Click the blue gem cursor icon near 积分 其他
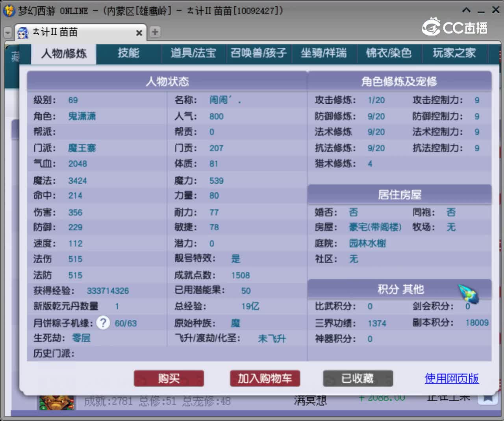The image size is (504, 421). (469, 294)
